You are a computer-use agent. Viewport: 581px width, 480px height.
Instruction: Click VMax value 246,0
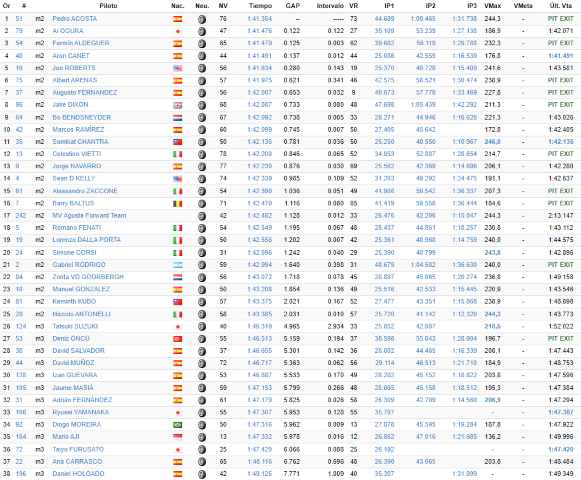492,142
